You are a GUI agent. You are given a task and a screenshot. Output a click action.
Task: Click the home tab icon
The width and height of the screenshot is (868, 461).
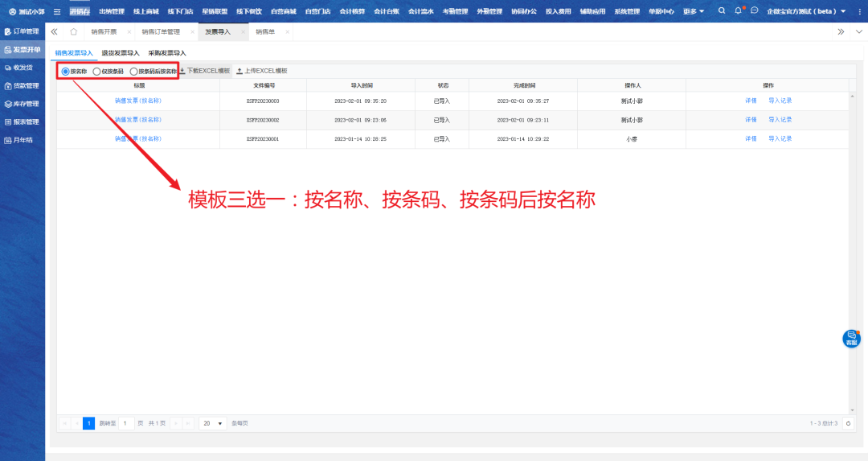[x=74, y=31]
